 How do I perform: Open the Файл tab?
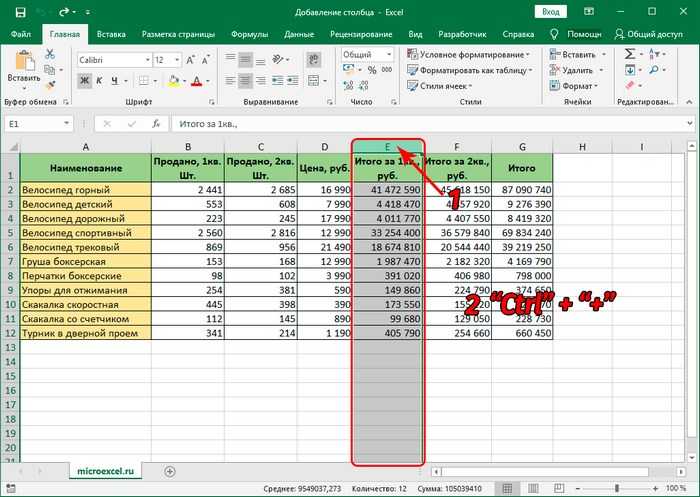click(x=21, y=34)
